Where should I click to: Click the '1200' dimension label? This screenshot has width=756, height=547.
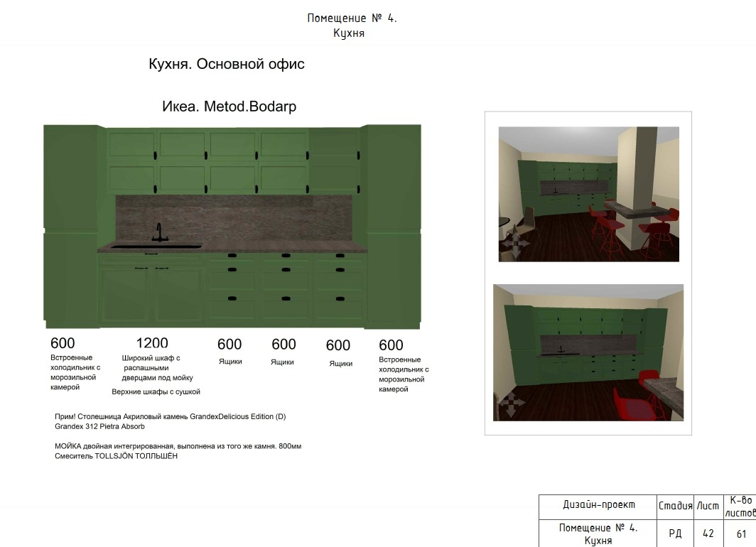pyautogui.click(x=152, y=343)
